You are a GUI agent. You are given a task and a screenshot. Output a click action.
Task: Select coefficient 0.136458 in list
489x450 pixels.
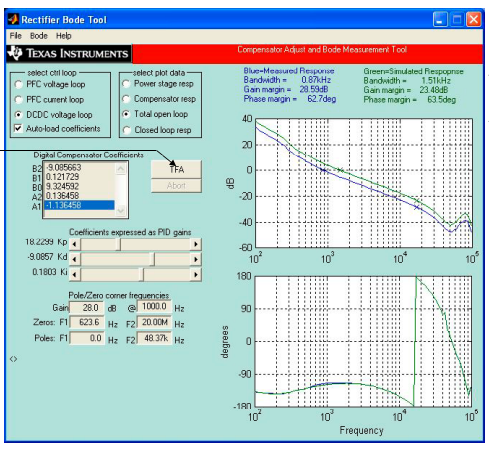click(79, 195)
